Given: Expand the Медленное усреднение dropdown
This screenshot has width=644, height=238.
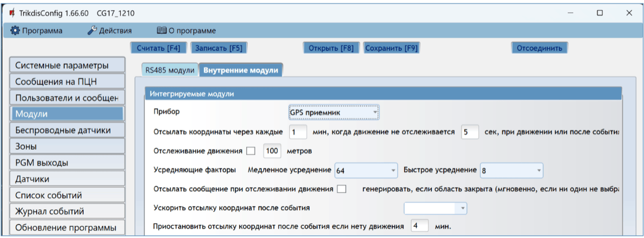Looking at the screenshot, I should click(365, 170).
